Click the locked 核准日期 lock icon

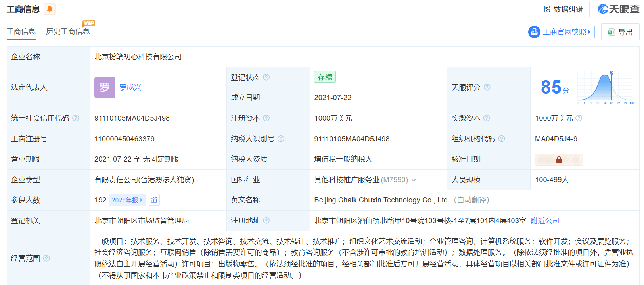click(x=559, y=160)
